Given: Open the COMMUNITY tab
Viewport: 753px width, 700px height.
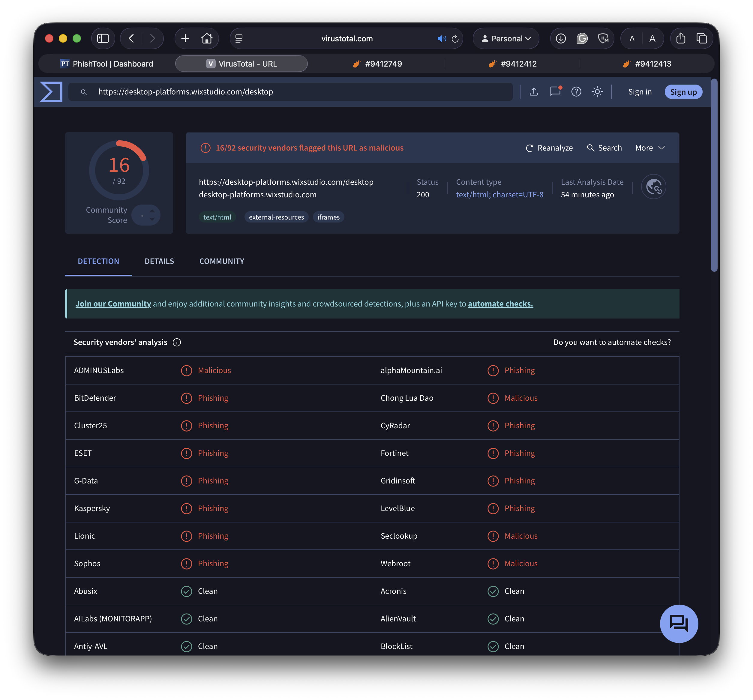Looking at the screenshot, I should [x=222, y=261].
